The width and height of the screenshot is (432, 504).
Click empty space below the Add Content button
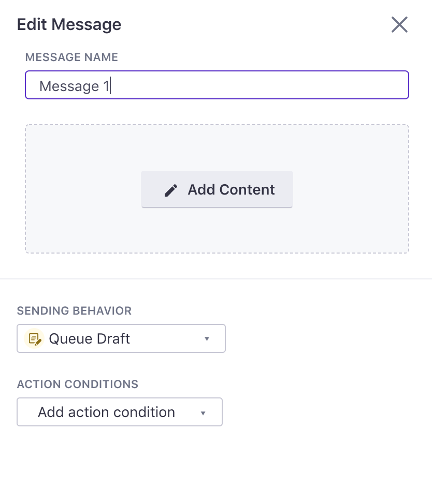[x=217, y=231]
